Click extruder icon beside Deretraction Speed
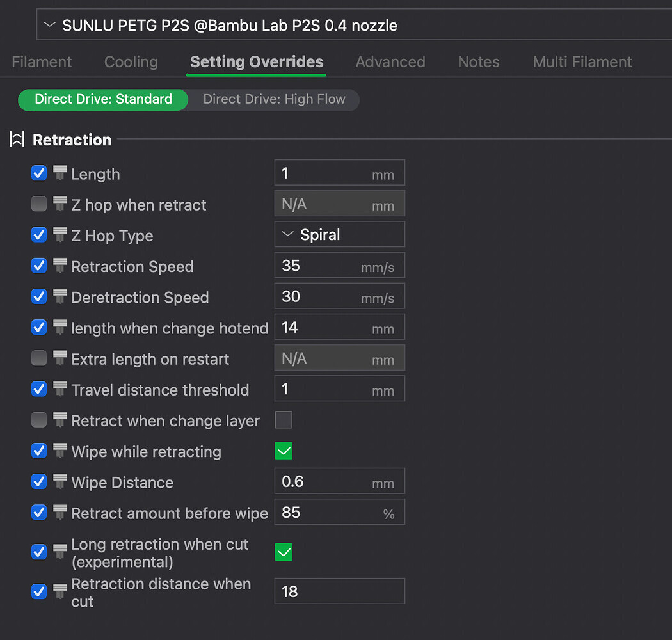The width and height of the screenshot is (672, 640). (60, 296)
